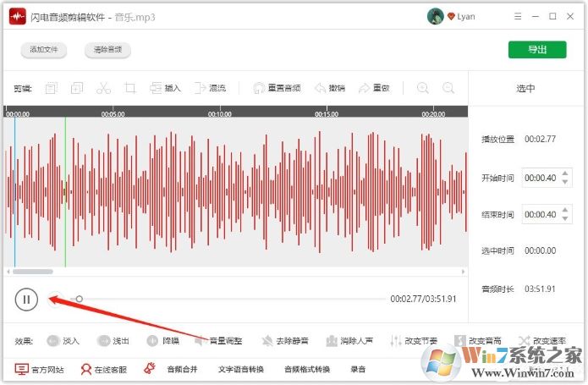
Task: Click the green 导出 export button
Action: point(537,49)
